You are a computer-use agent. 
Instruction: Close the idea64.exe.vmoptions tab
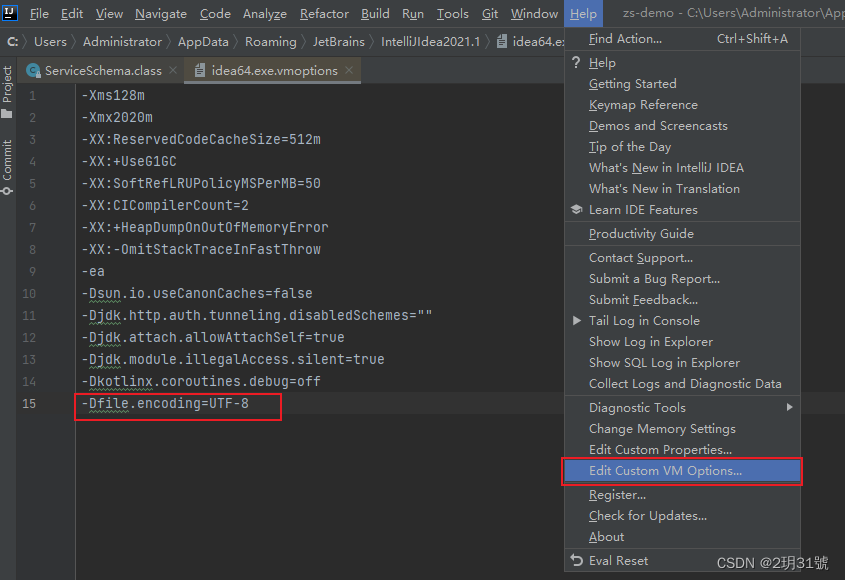pyautogui.click(x=349, y=70)
